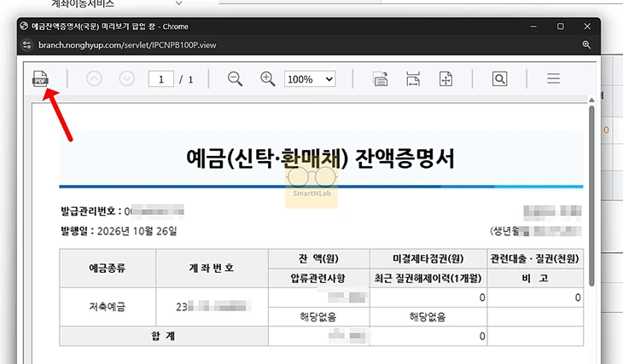Click the 저축예금 cell in the table
This screenshot has width=623, height=364.
[108, 306]
